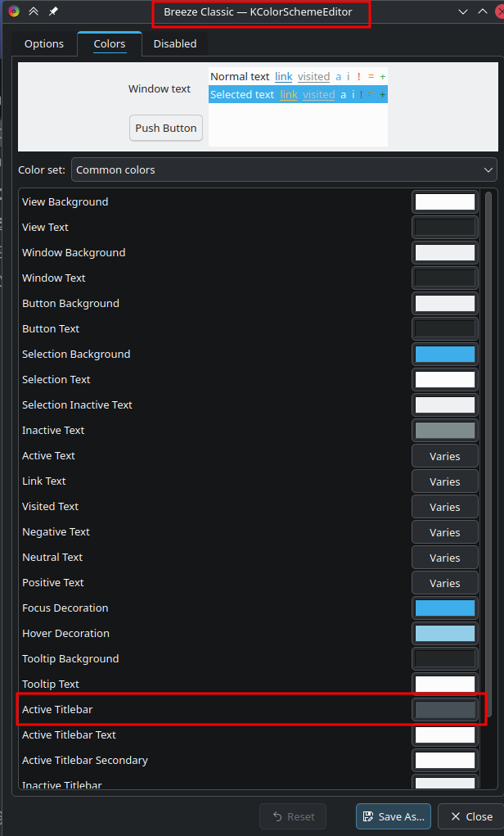Click the Varies button for Link Text
Viewport: 504px width, 836px height.
point(445,481)
